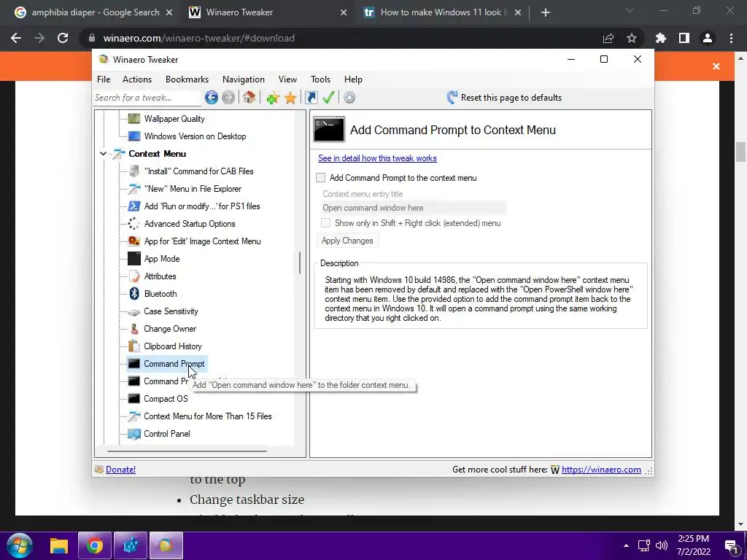Image resolution: width=747 pixels, height=560 pixels.
Task: Click Reset this page to defaults
Action: click(504, 98)
